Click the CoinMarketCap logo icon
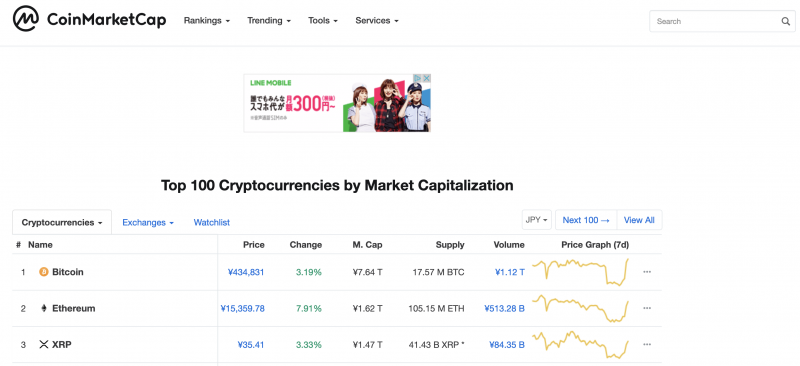800x366 pixels. 26,20
